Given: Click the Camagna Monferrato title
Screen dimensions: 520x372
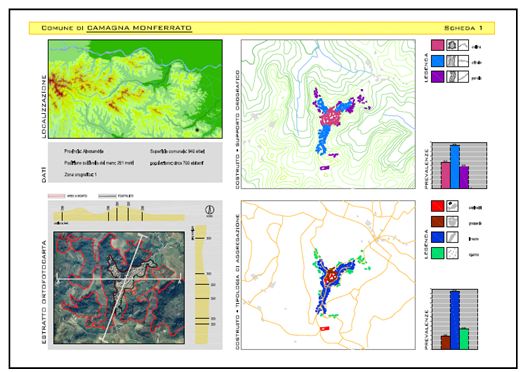Looking at the screenshot, I should tap(139, 28).
